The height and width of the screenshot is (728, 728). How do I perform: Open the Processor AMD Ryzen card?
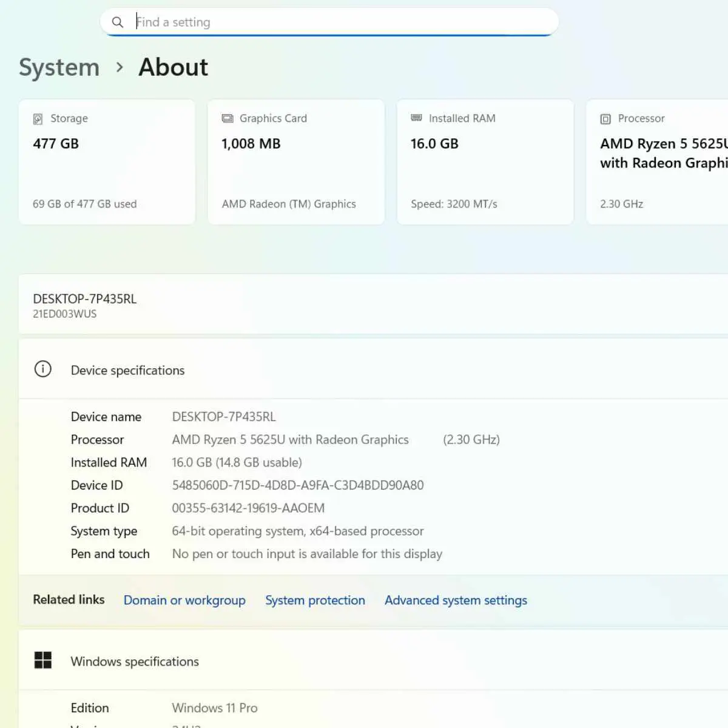coord(657,162)
